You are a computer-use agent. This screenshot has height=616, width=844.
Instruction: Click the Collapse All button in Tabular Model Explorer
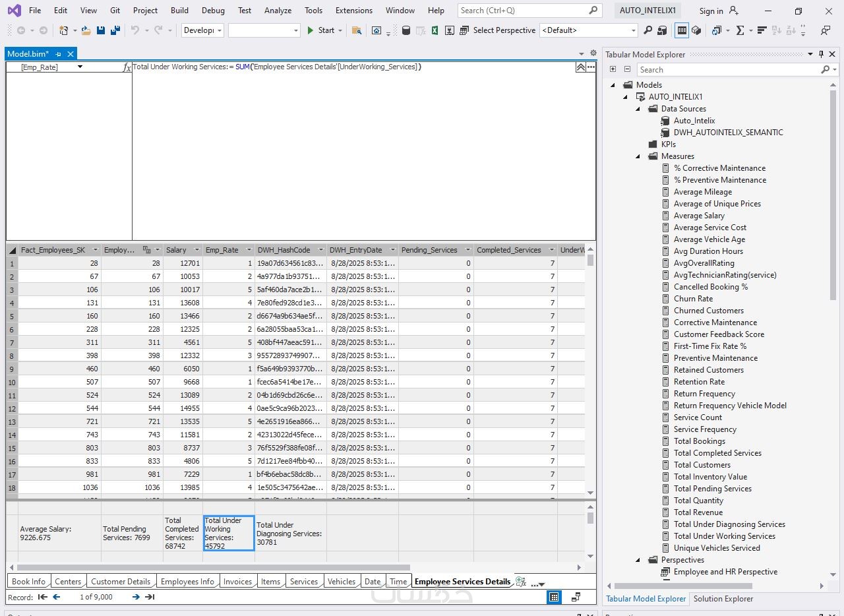tap(627, 69)
